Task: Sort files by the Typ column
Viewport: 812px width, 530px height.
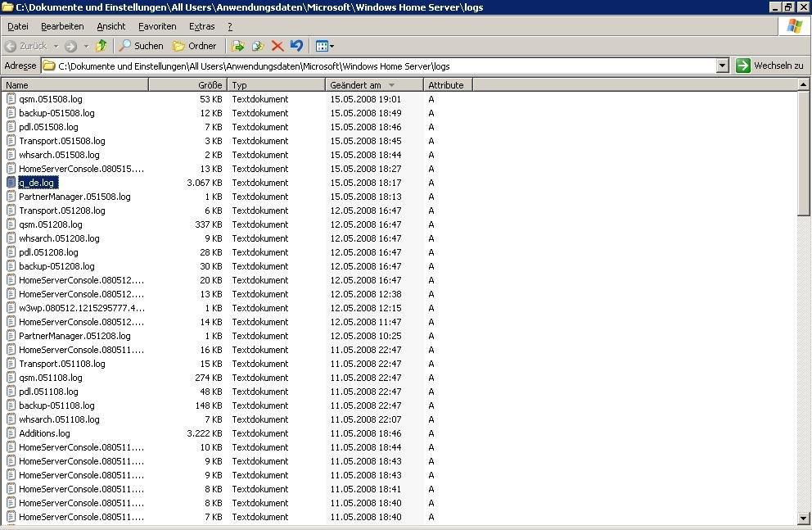Action: 276,85
